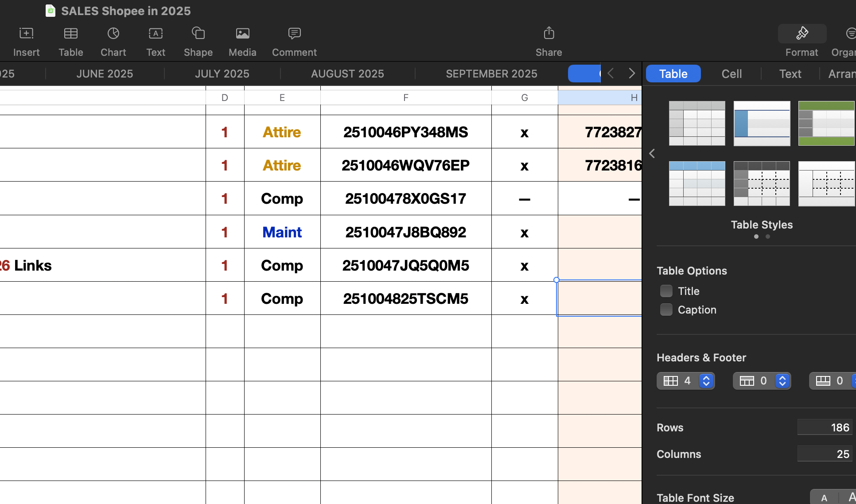The width and height of the screenshot is (856, 504).
Task: Enable the Title checkbox
Action: [666, 291]
